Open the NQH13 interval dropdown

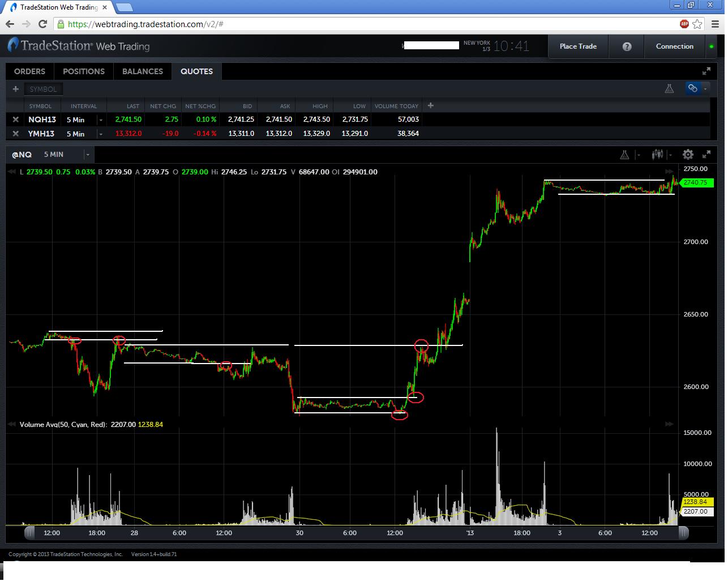tap(101, 120)
